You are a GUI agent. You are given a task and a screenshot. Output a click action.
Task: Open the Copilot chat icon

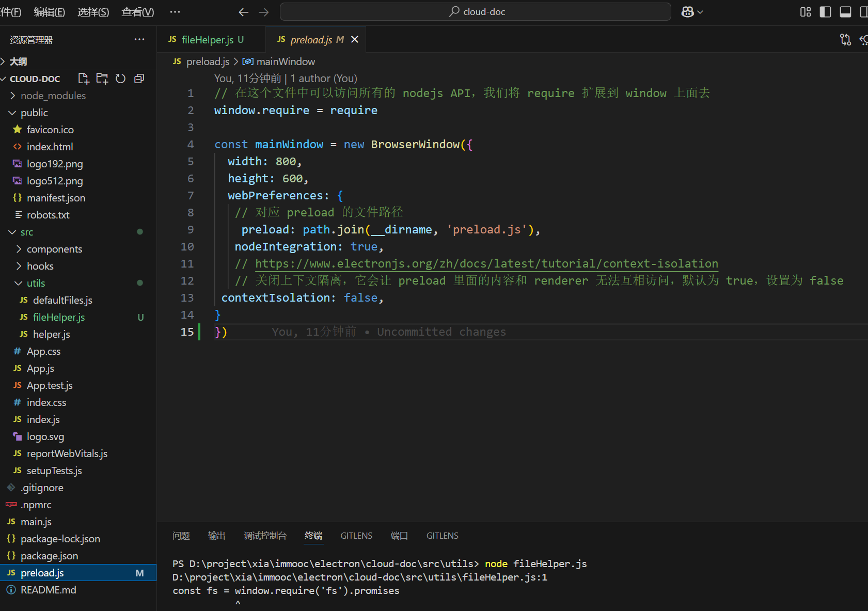point(687,12)
